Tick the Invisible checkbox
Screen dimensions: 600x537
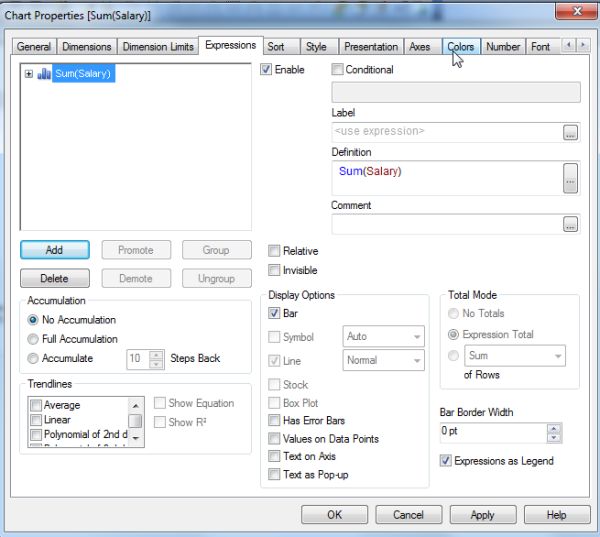274,270
